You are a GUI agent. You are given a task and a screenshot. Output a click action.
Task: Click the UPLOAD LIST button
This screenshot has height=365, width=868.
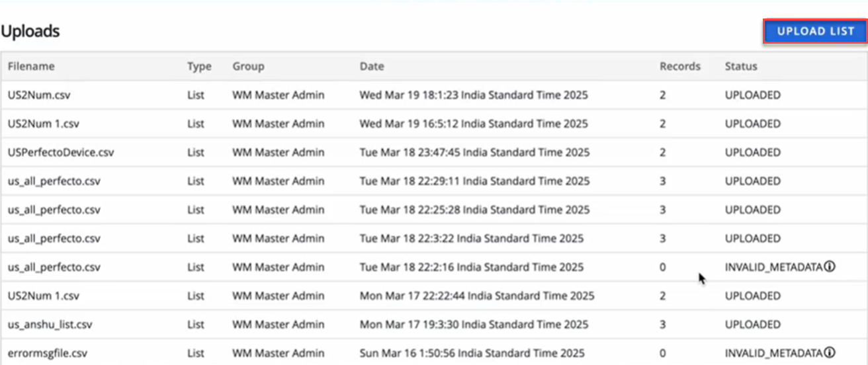pos(815,31)
